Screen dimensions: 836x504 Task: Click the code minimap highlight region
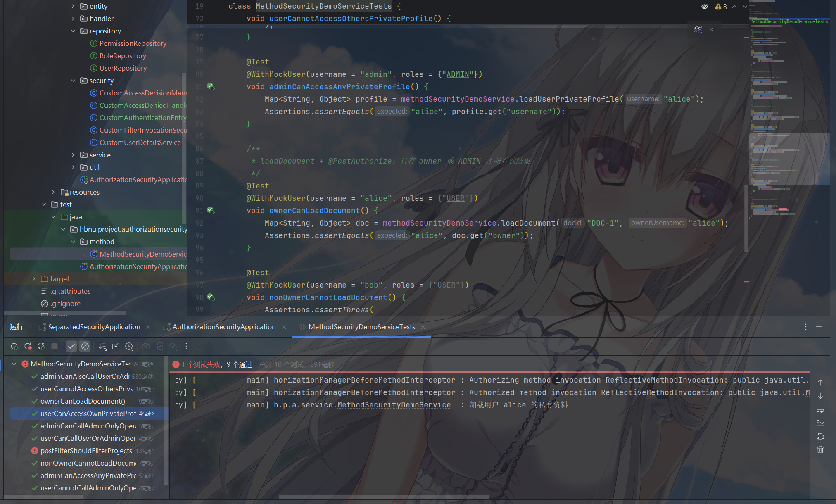click(x=789, y=159)
